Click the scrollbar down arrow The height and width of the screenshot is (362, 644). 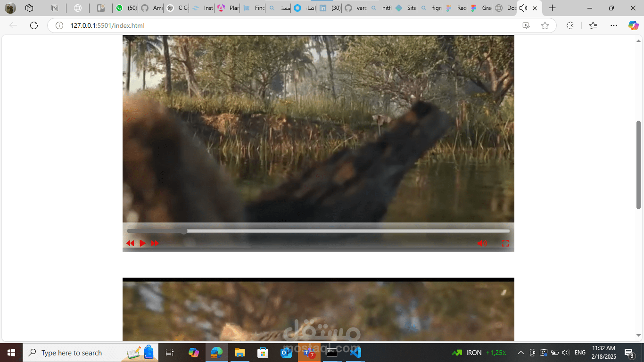coord(639,336)
